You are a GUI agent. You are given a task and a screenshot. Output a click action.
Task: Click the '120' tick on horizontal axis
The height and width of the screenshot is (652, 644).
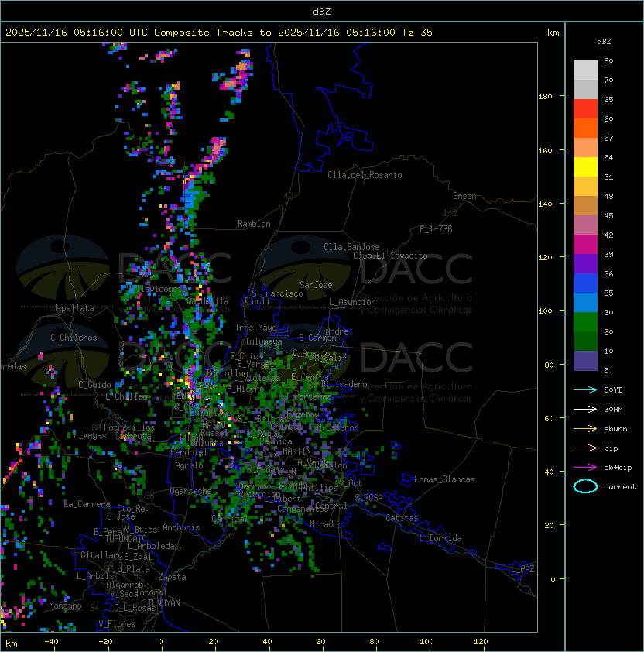[x=481, y=642]
